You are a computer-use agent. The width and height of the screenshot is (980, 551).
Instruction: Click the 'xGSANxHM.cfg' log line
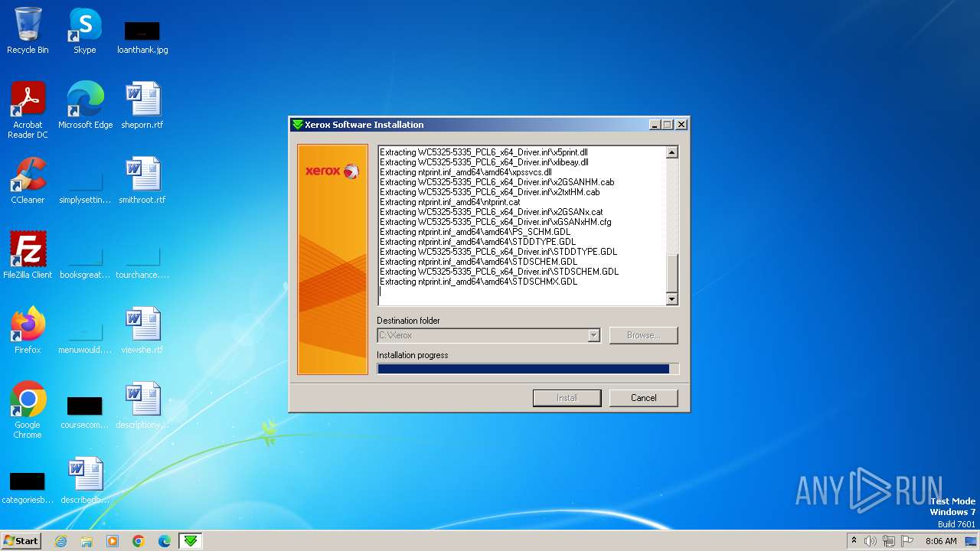495,222
